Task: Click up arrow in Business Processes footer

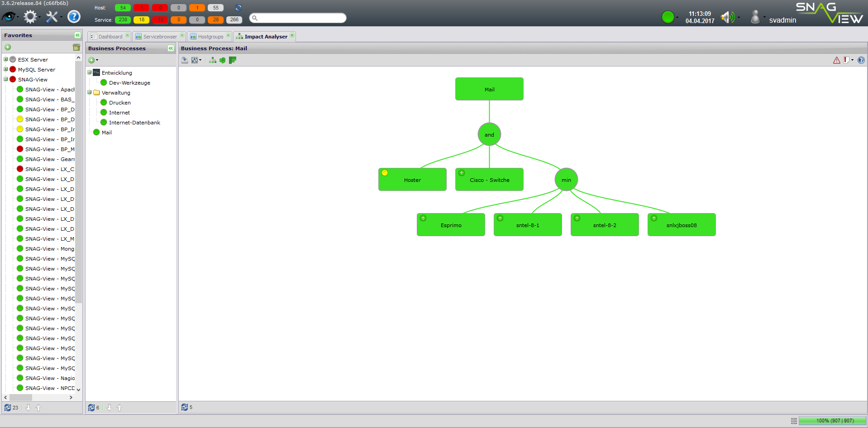Action: point(119,408)
